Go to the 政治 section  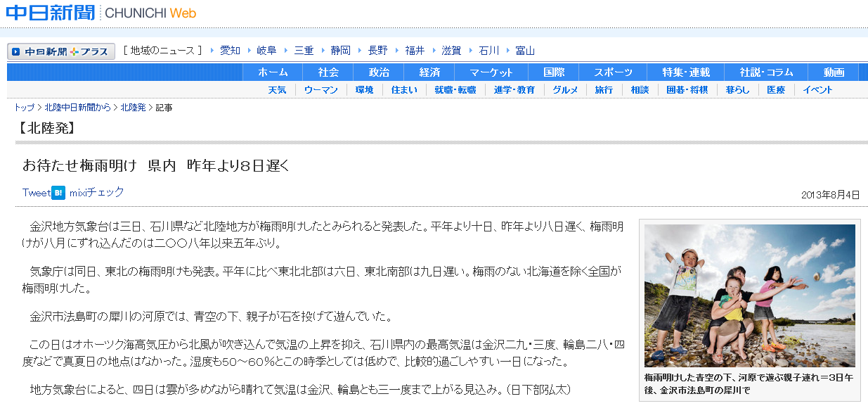tap(379, 72)
